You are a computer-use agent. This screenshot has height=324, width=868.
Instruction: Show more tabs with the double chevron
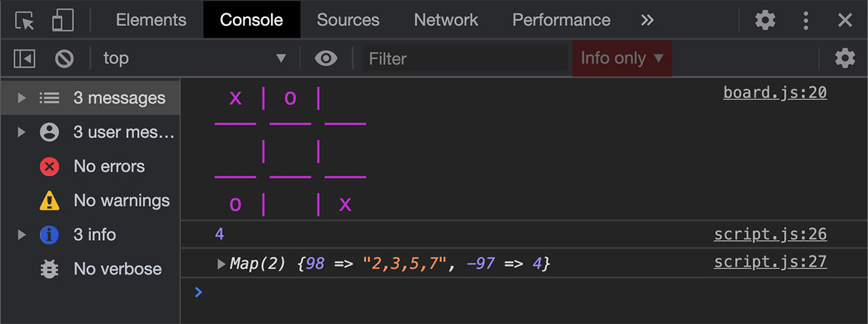647,20
